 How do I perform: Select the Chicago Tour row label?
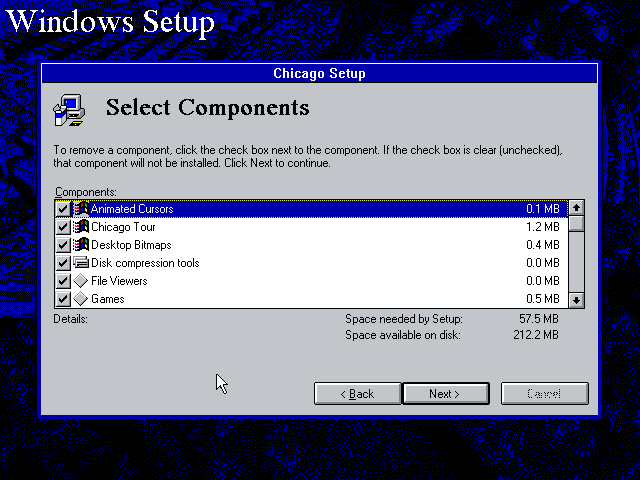tap(123, 227)
